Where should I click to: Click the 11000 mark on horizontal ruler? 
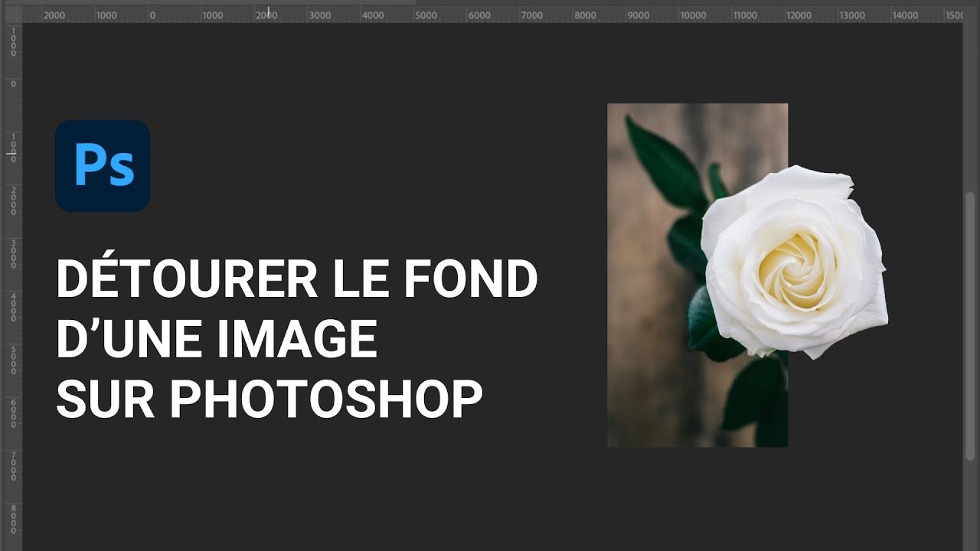tap(745, 15)
